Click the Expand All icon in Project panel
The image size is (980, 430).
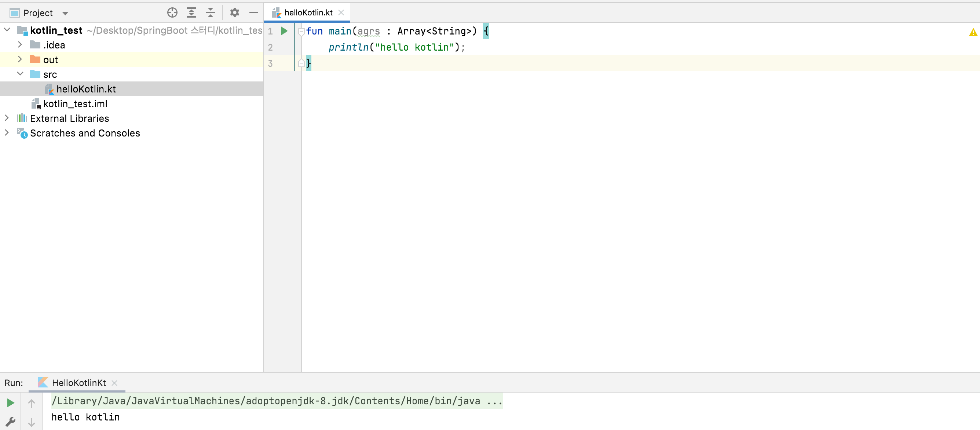[191, 12]
